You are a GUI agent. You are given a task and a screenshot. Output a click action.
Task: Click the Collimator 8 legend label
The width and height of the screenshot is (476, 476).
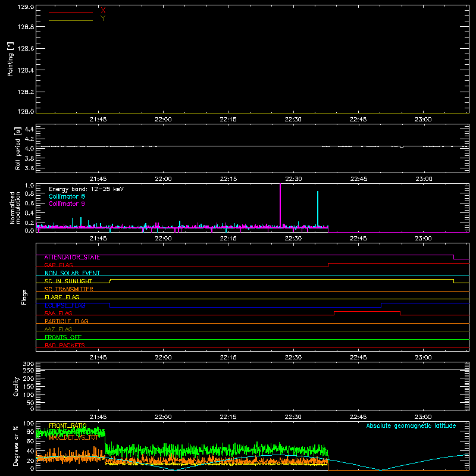(67, 196)
